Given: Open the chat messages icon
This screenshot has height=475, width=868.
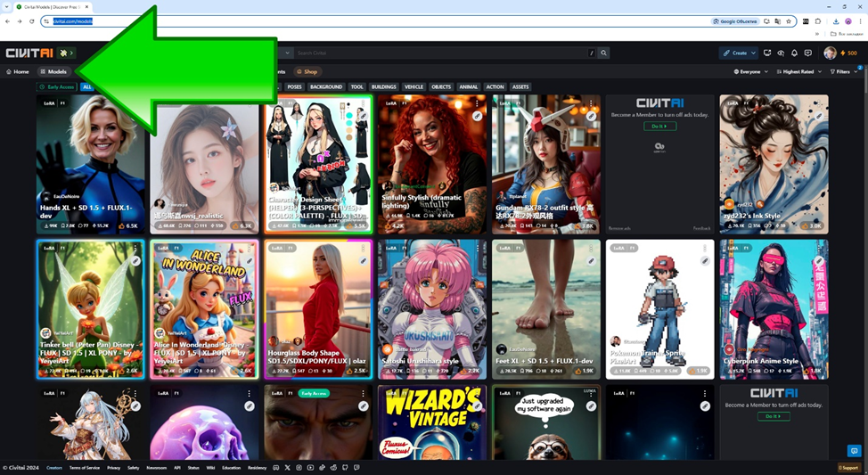Looking at the screenshot, I should pyautogui.click(x=807, y=53).
